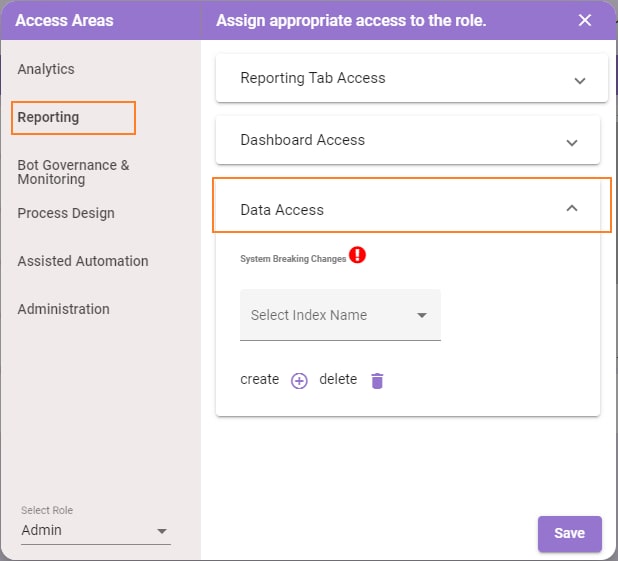Open the Select Index Name dropdown
The height and width of the screenshot is (561, 618).
point(340,315)
